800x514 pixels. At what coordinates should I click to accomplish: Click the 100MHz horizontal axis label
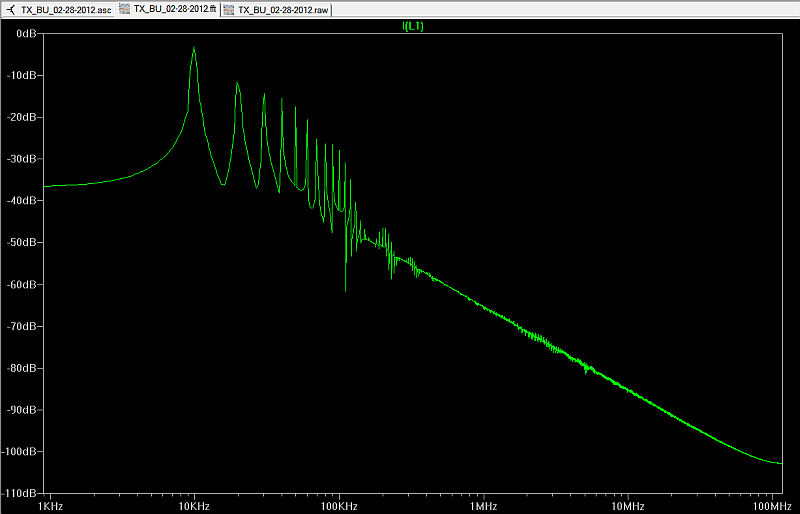coord(770,507)
